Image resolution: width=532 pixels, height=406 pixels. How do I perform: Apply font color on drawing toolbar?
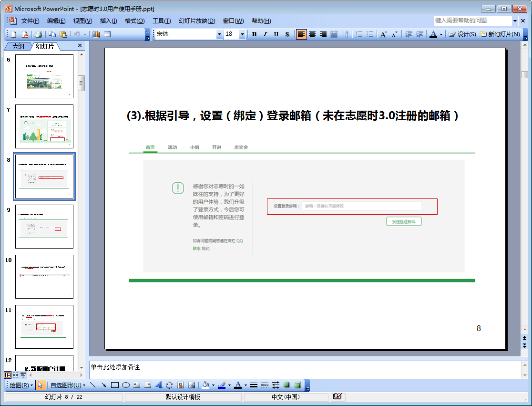point(238,385)
